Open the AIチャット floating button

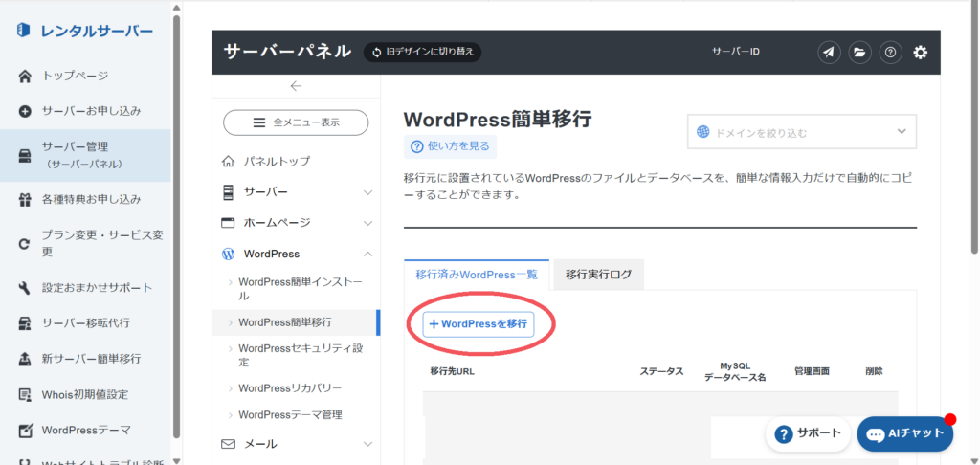[905, 433]
